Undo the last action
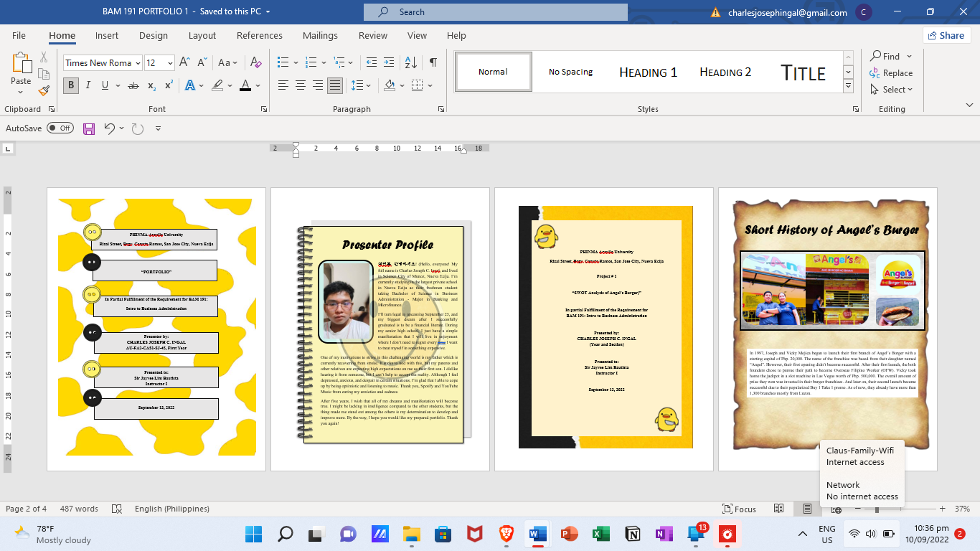The image size is (980, 551). coord(109,128)
